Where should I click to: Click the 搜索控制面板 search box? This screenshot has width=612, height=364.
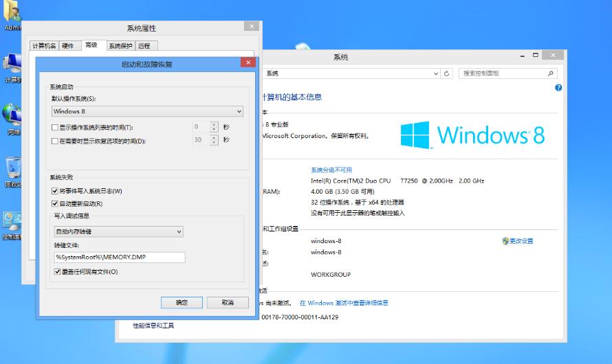tap(507, 73)
